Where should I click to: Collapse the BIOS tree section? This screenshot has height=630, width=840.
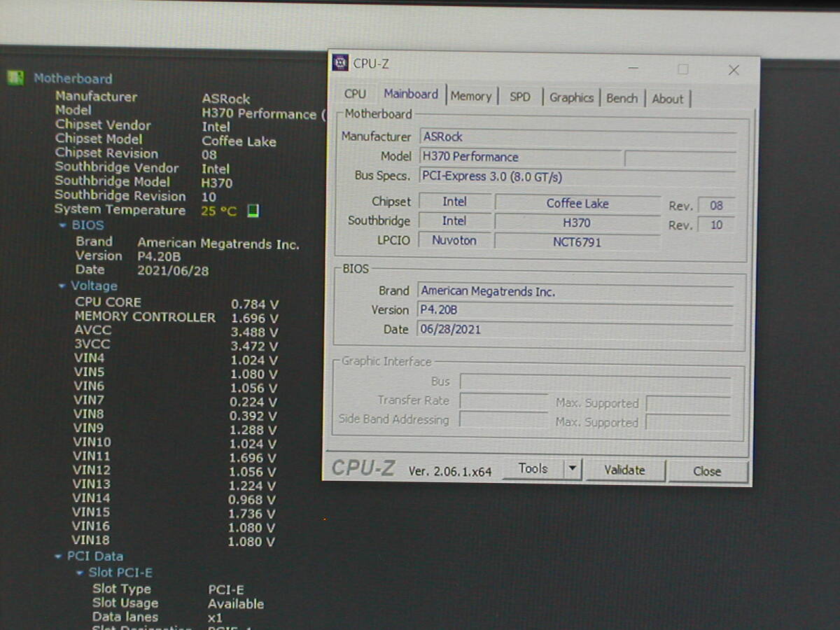point(64,225)
